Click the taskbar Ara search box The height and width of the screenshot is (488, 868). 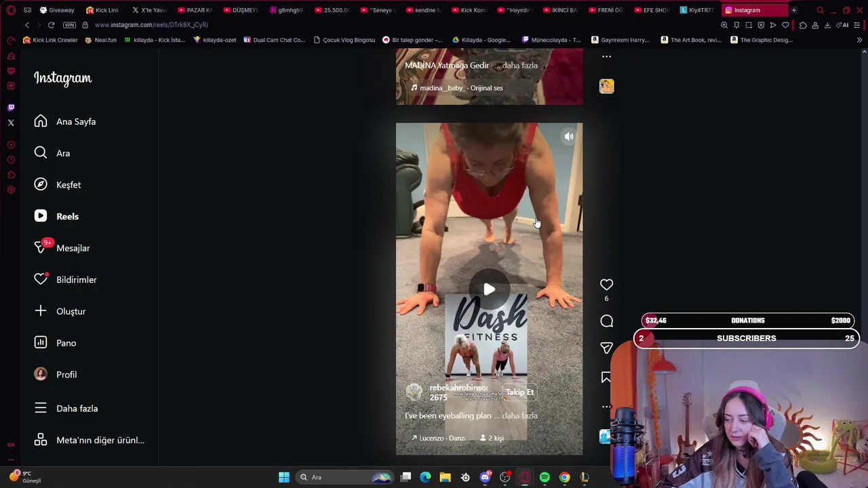point(346,477)
